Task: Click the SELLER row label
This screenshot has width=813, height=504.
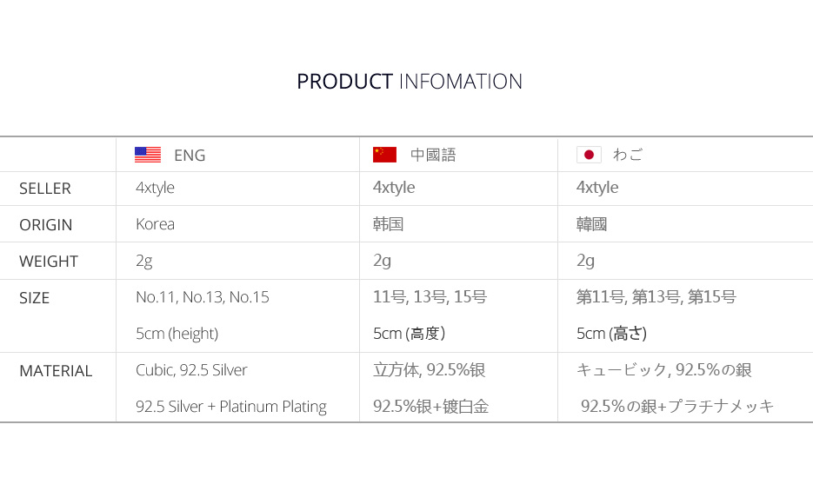Action: [x=45, y=189]
